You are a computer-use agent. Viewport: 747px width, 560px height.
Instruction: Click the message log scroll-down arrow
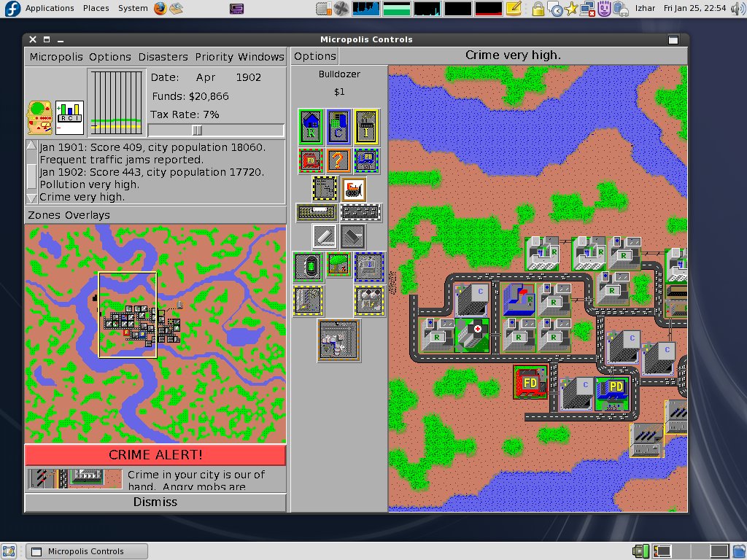(31, 198)
